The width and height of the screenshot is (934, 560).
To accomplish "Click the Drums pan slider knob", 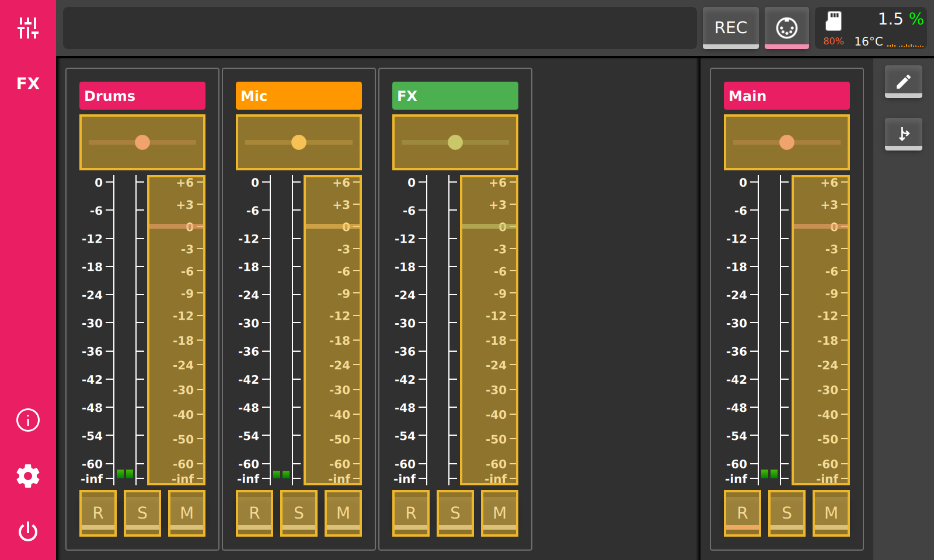I will click(142, 142).
